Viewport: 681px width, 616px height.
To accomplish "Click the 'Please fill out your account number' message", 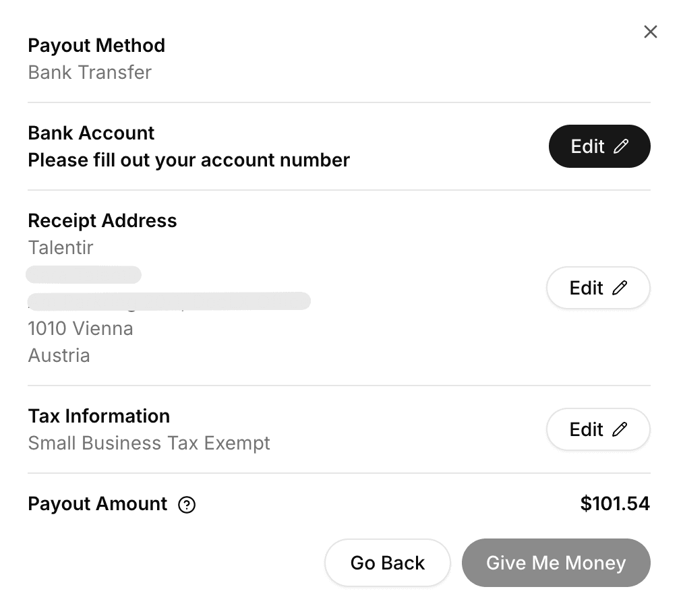I will pyautogui.click(x=189, y=160).
